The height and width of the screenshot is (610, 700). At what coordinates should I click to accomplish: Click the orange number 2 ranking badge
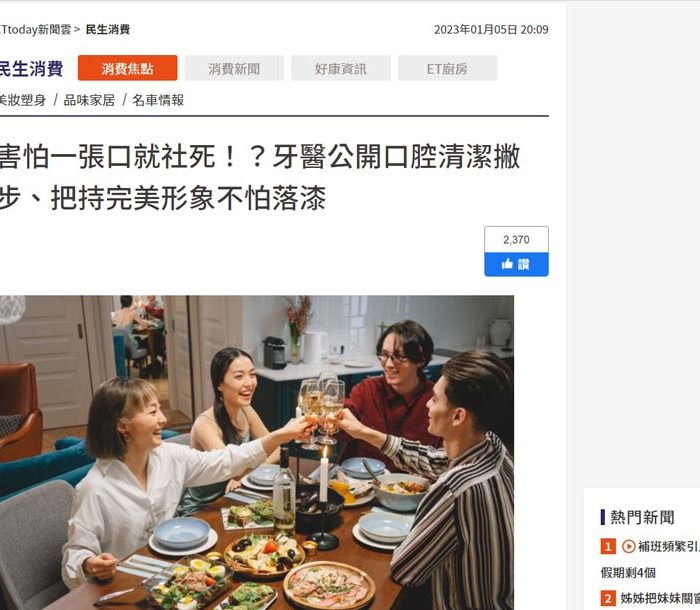[608, 598]
